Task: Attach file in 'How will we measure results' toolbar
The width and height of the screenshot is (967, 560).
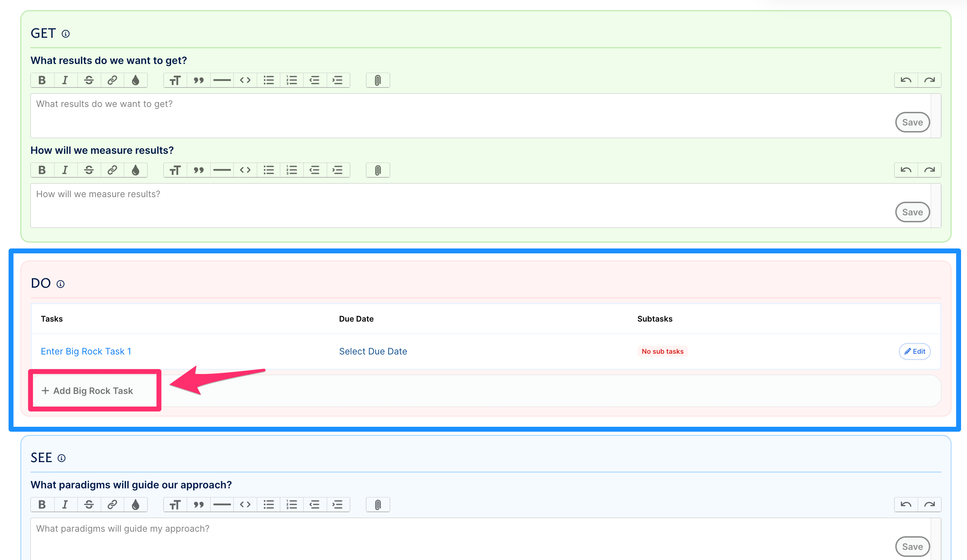Action: [x=377, y=170]
